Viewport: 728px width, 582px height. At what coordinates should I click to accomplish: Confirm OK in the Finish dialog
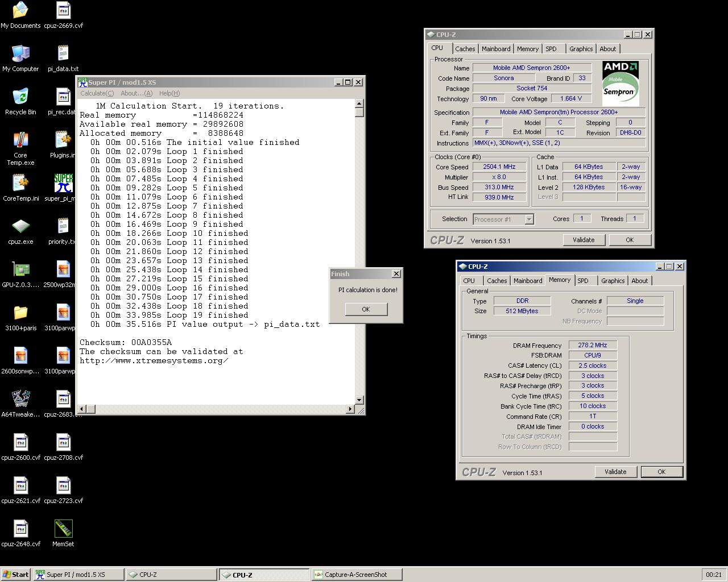pyautogui.click(x=366, y=309)
